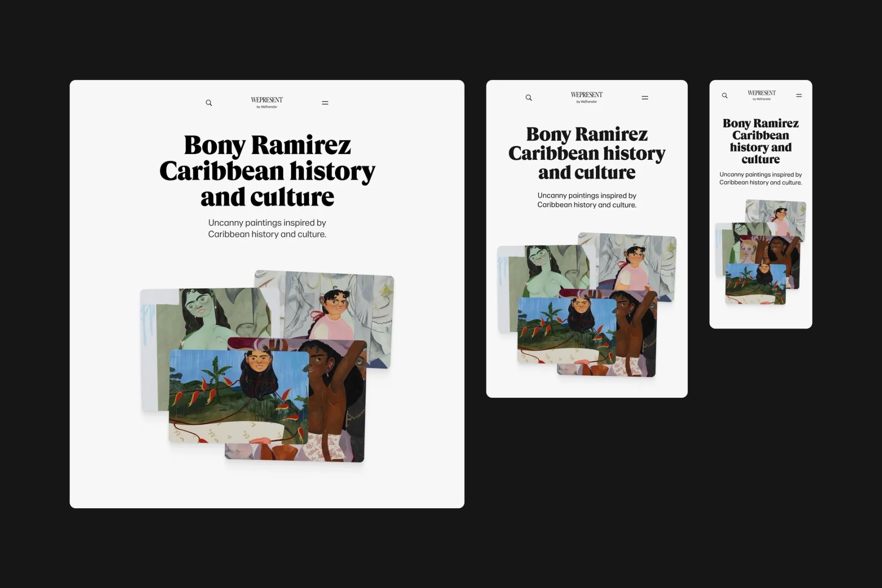This screenshot has height=588, width=882.
Task: Click the Bony Ramirez headline in tablet mockup
Action: pos(587,153)
